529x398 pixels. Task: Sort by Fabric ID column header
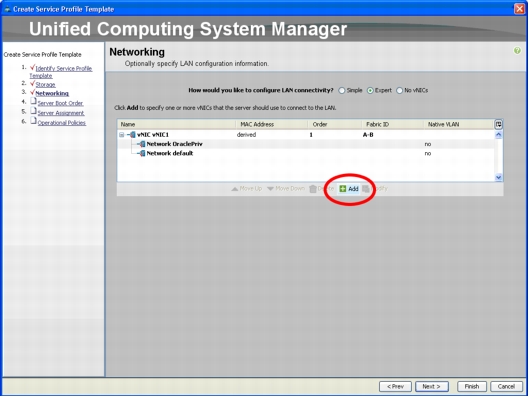coord(392,124)
